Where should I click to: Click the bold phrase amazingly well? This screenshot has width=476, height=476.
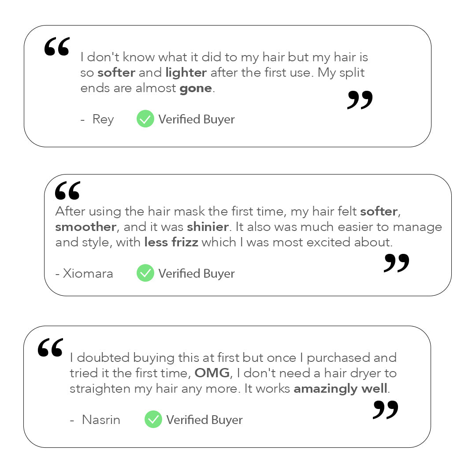[x=340, y=388]
